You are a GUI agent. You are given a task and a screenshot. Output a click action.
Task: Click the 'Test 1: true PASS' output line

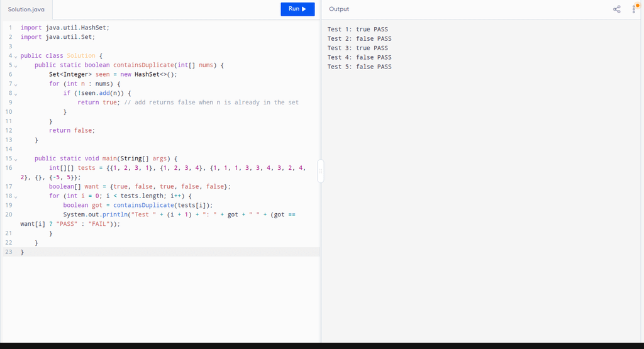click(357, 29)
